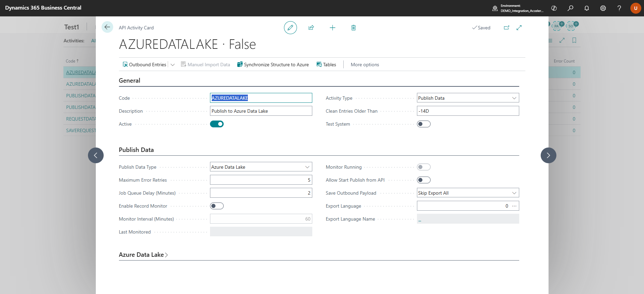Sort list by Code column header
644x294 pixels.
tap(72, 61)
